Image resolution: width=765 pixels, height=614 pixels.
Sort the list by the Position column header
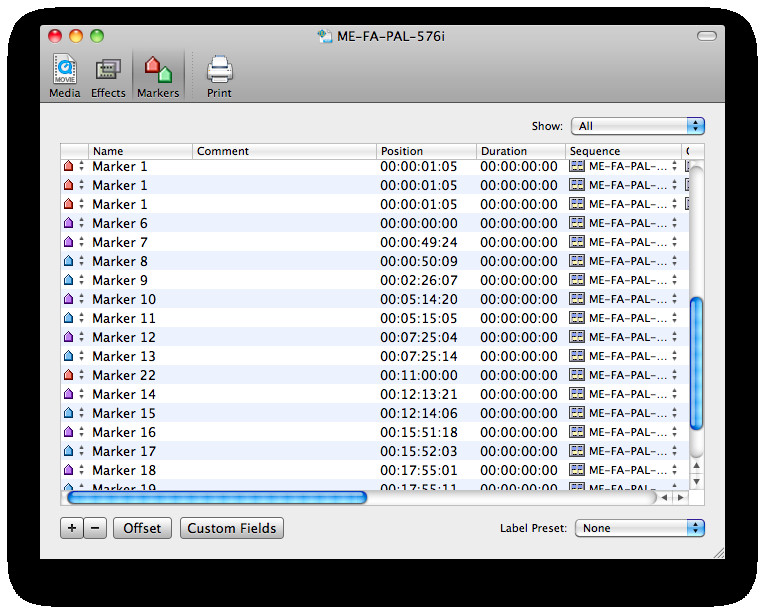[x=426, y=151]
